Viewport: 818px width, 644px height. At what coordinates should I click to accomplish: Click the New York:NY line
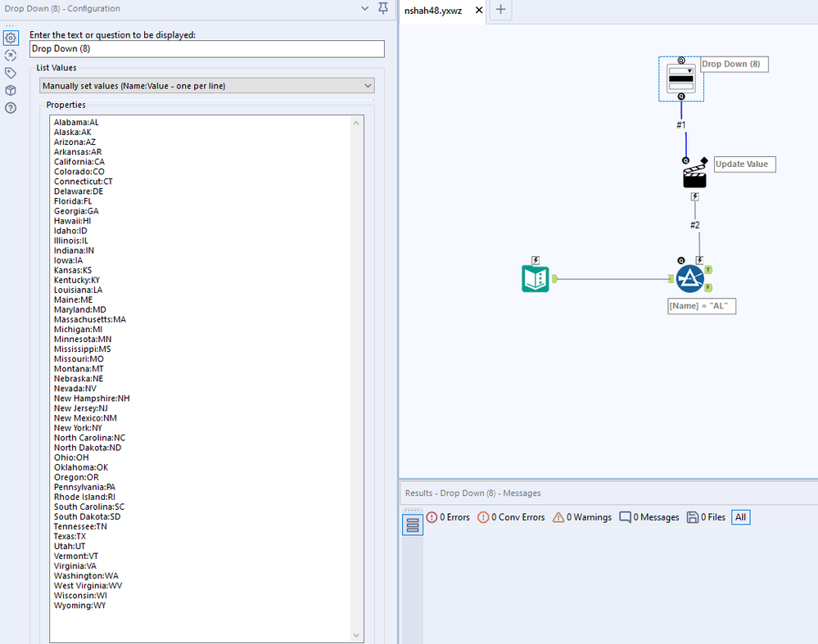[x=79, y=428]
